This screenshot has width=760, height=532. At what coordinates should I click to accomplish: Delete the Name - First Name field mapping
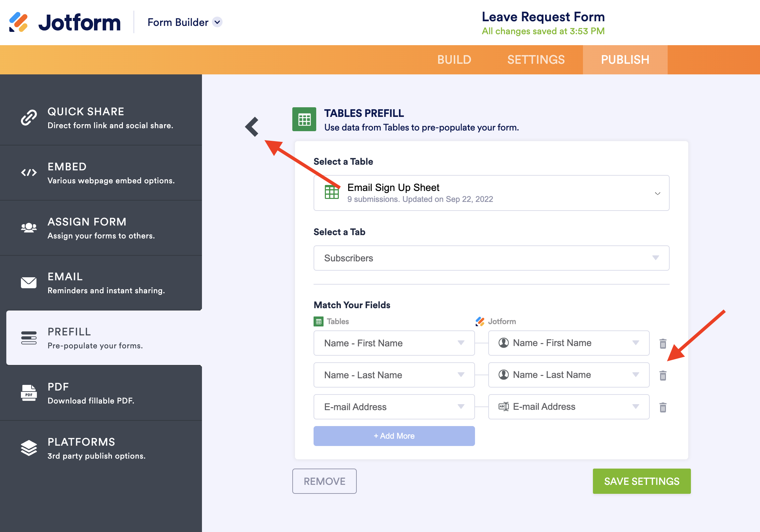663,343
